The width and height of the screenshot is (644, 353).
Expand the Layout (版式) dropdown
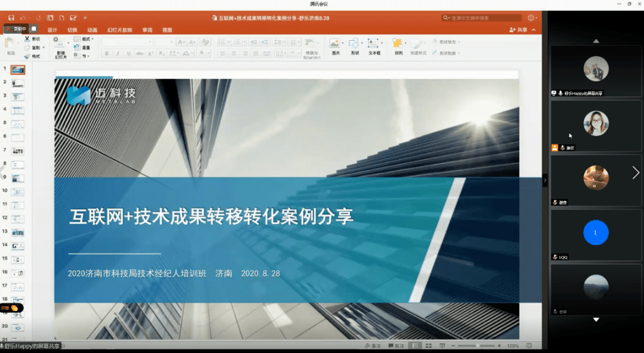pos(84,39)
